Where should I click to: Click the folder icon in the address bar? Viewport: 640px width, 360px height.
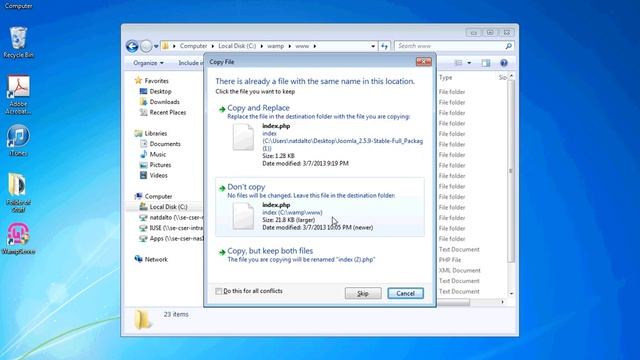pyautogui.click(x=165, y=46)
